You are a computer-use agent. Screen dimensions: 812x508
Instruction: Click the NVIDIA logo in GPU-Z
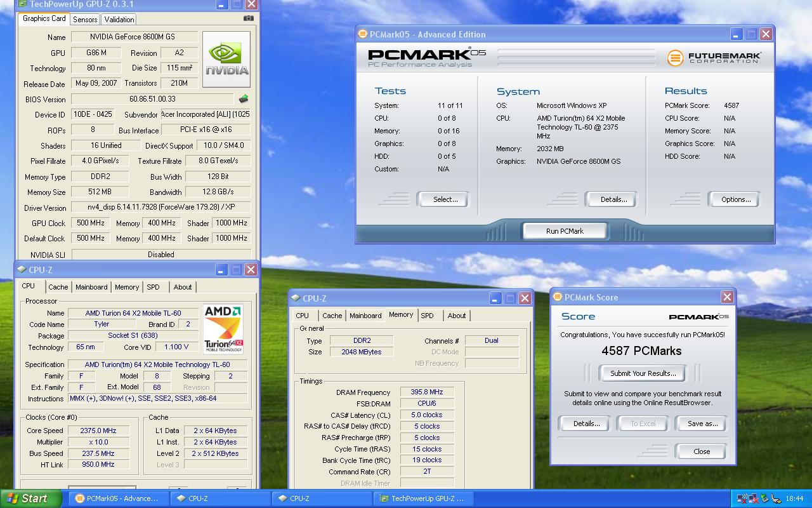[x=226, y=60]
